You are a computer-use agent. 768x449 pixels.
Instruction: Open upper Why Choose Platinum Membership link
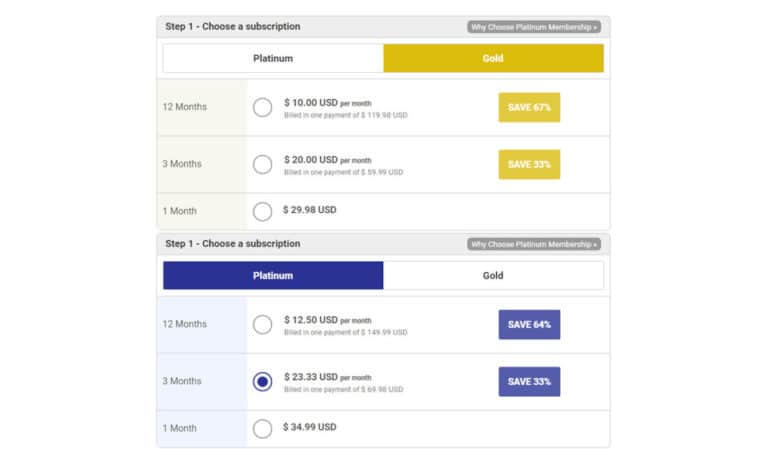pos(534,27)
